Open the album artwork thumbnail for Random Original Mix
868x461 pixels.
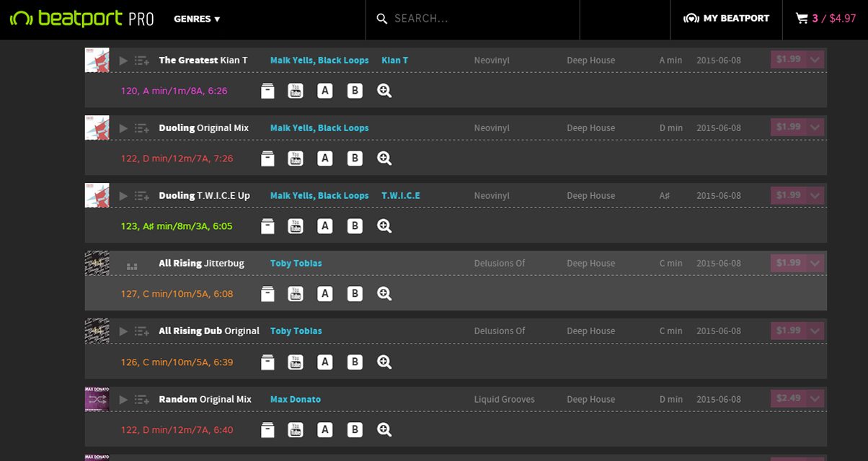coord(97,398)
